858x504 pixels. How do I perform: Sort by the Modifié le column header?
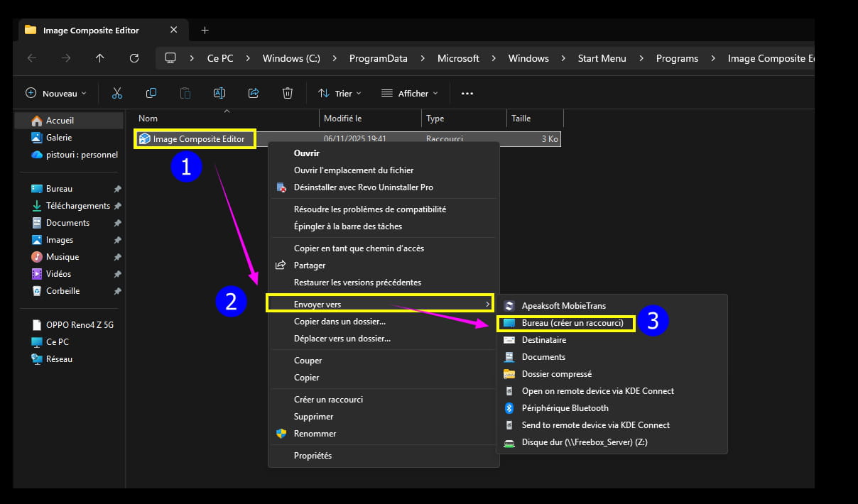point(342,119)
